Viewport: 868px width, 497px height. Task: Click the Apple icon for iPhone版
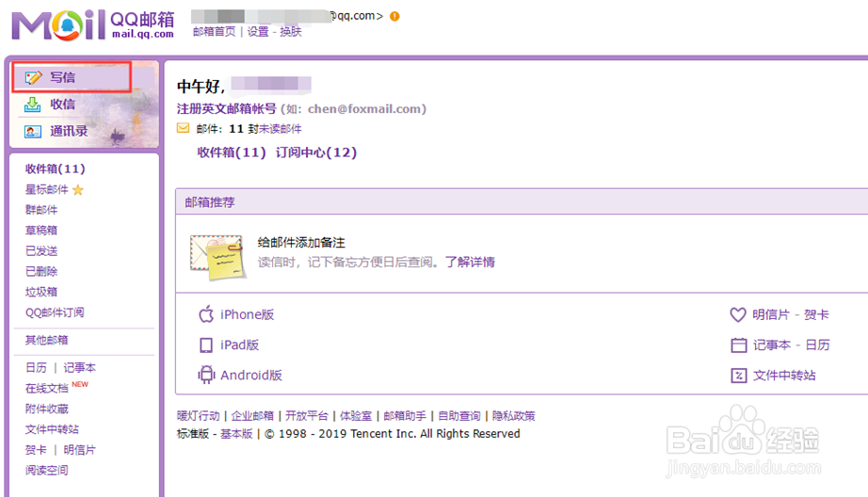(x=206, y=314)
